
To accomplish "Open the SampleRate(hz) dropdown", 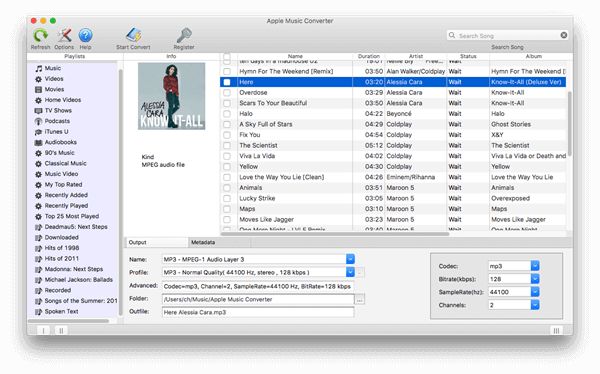I will [x=535, y=292].
